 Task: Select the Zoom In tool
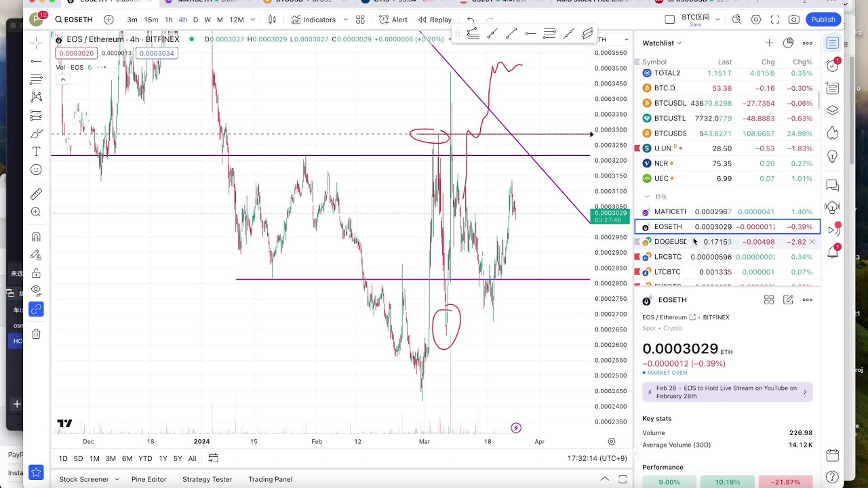[x=36, y=212]
